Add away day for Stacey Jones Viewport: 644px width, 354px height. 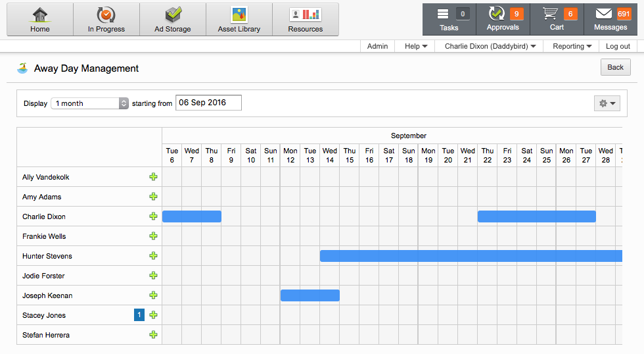(x=154, y=315)
